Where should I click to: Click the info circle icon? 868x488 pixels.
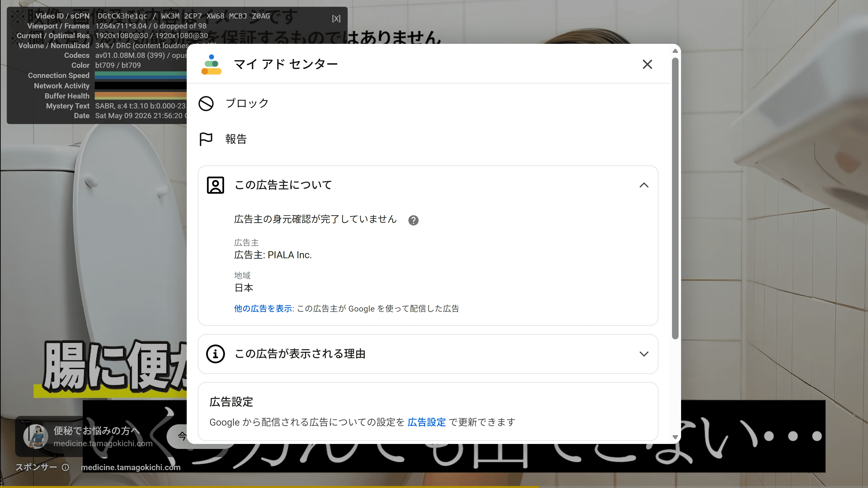click(x=215, y=354)
